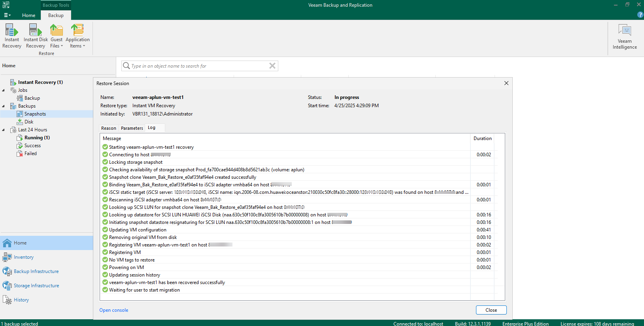Click the search magnifier icon
This screenshot has width=644, height=326.
[126, 66]
